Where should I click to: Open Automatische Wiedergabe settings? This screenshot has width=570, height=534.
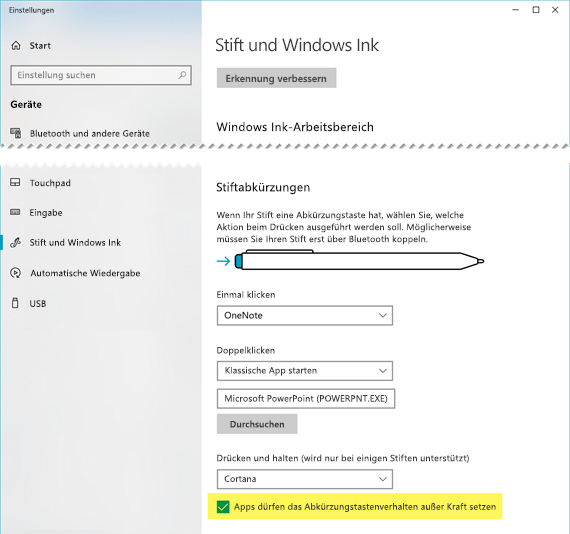85,273
